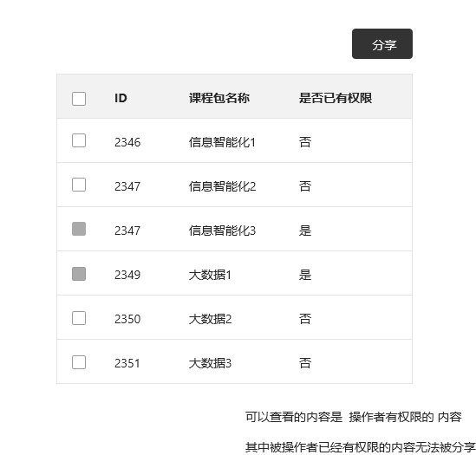Viewport: 476px width, 455px height.
Task: Check the box for 信息智能化1 row
Action: [79, 140]
